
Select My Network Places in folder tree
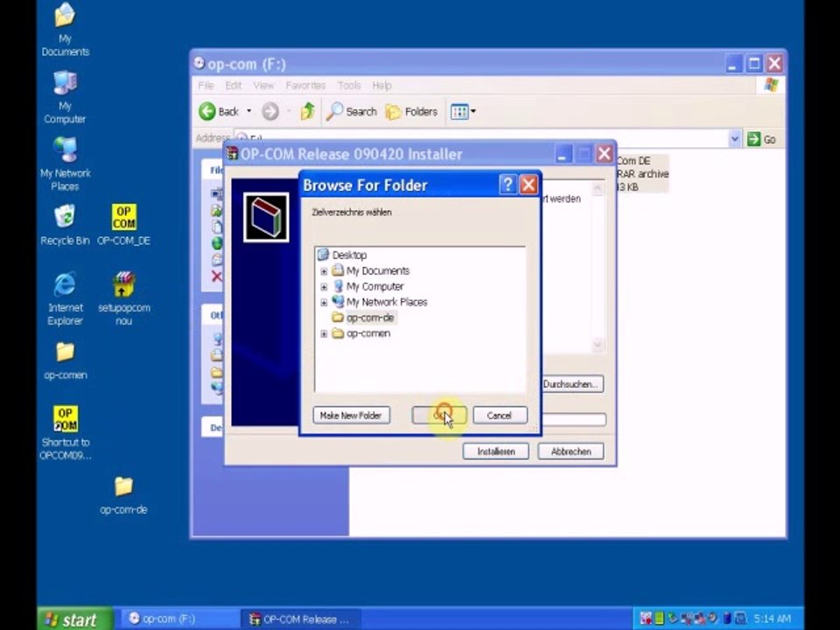386,302
